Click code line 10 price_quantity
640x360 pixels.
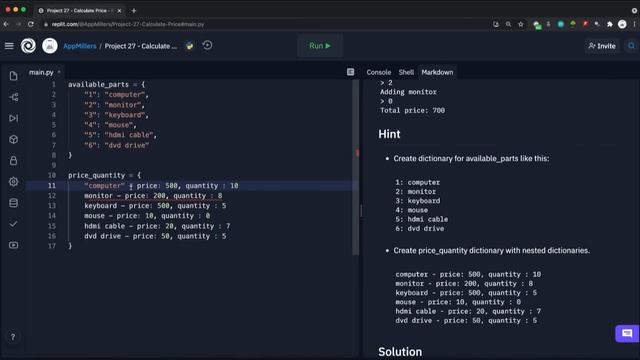click(x=96, y=176)
